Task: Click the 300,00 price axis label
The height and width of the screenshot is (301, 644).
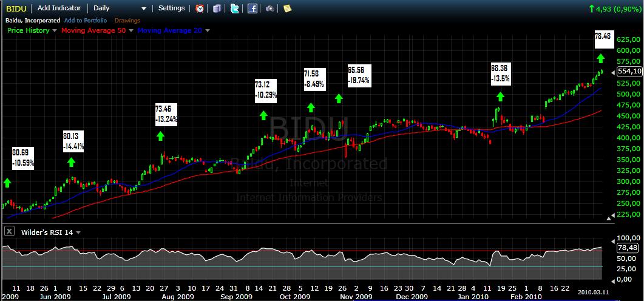Action: [x=629, y=181]
